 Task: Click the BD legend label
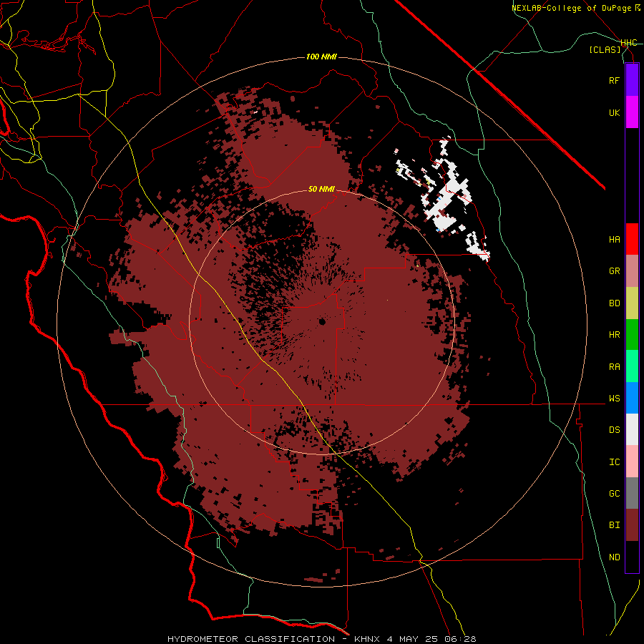(x=614, y=303)
